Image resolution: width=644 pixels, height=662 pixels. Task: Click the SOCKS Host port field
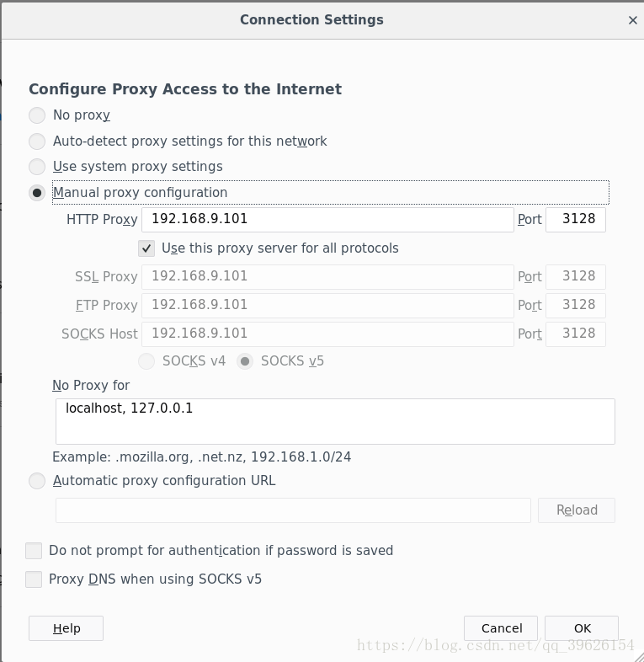coord(576,334)
